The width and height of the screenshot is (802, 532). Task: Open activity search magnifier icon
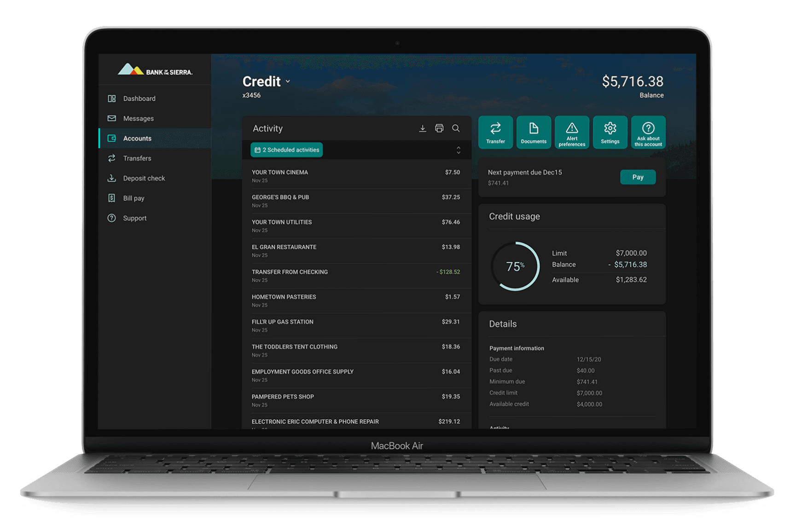[x=456, y=128]
